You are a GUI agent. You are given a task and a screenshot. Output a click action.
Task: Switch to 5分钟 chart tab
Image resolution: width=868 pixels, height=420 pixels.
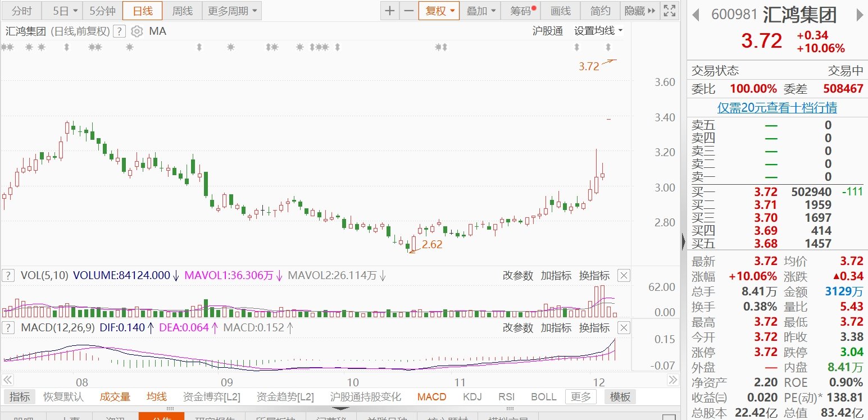pyautogui.click(x=102, y=11)
